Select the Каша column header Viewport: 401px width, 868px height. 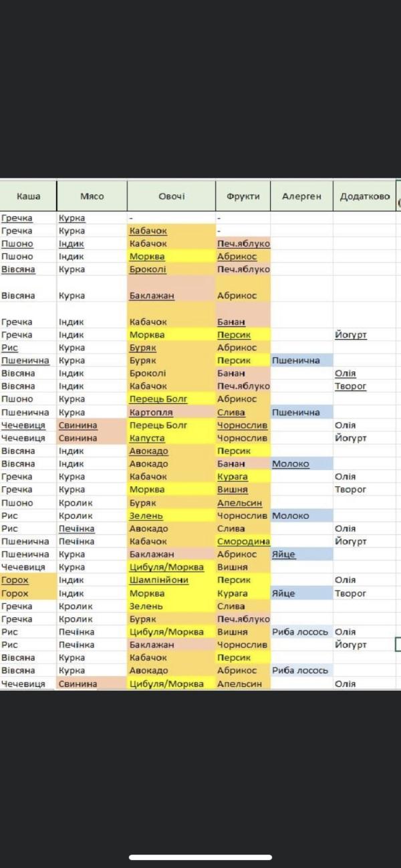pyautogui.click(x=29, y=197)
